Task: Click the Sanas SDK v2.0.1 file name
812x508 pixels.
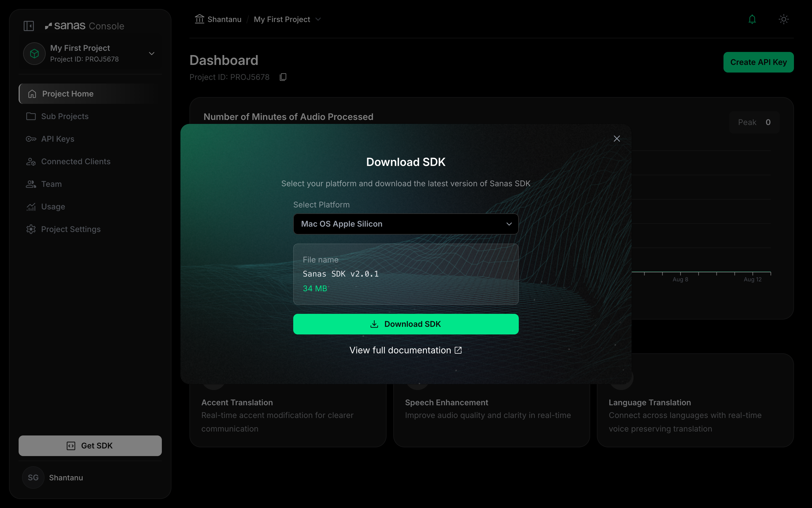Action: coord(341,274)
